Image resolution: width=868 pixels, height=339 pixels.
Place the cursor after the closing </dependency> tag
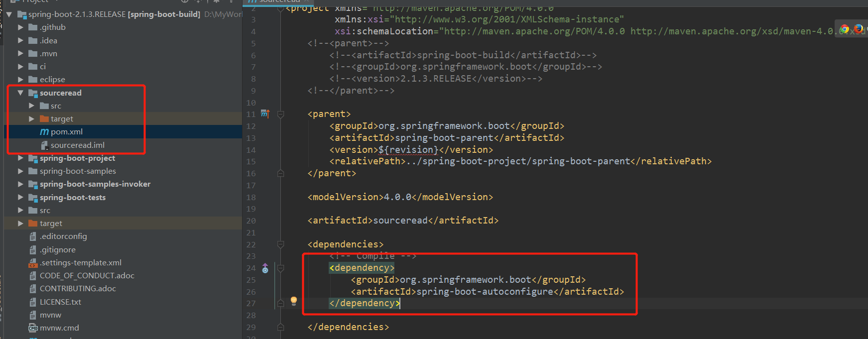(400, 303)
